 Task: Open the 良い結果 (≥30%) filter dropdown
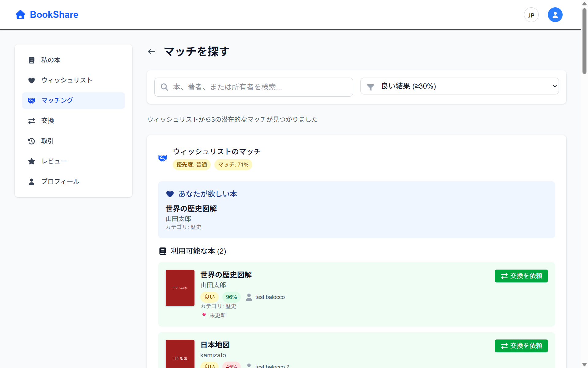point(459,86)
